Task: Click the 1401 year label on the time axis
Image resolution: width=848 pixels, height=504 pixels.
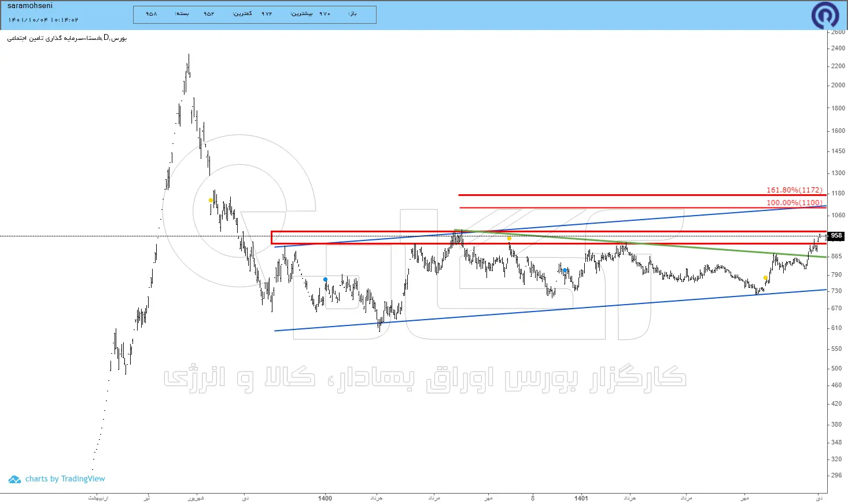Action: (x=581, y=498)
